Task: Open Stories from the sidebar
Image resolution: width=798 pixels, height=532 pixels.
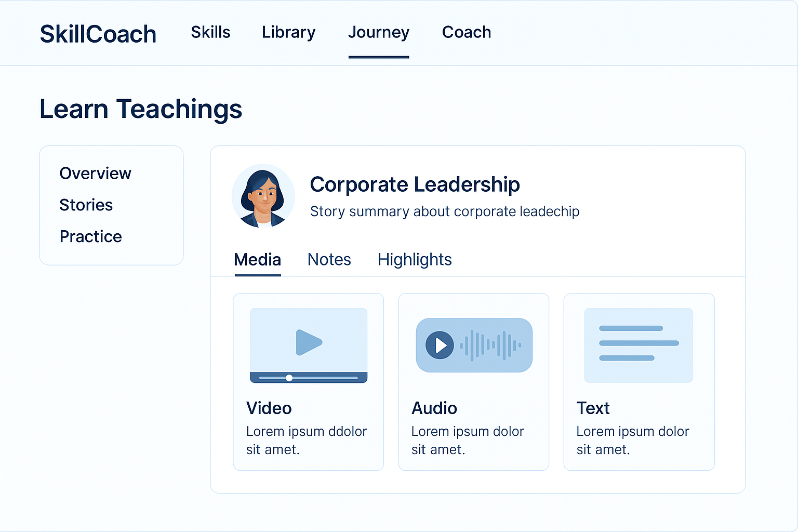Action: click(x=86, y=205)
